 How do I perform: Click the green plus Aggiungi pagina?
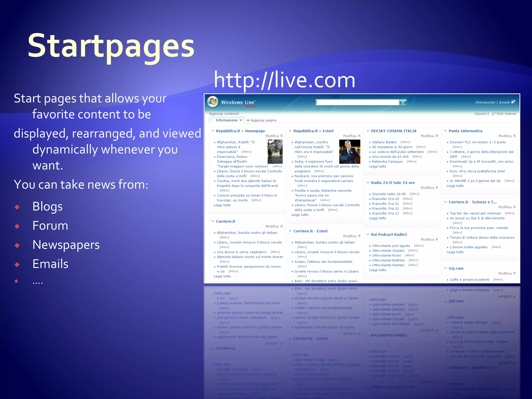(248, 120)
